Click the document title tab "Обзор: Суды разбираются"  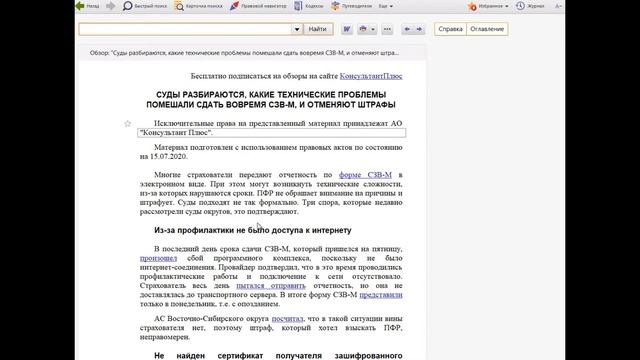click(244, 53)
